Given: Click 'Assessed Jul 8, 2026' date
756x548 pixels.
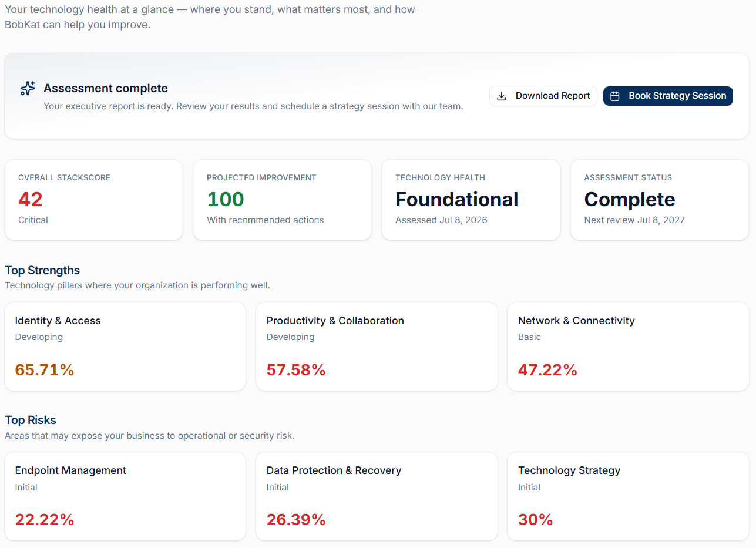Looking at the screenshot, I should click(x=441, y=220).
